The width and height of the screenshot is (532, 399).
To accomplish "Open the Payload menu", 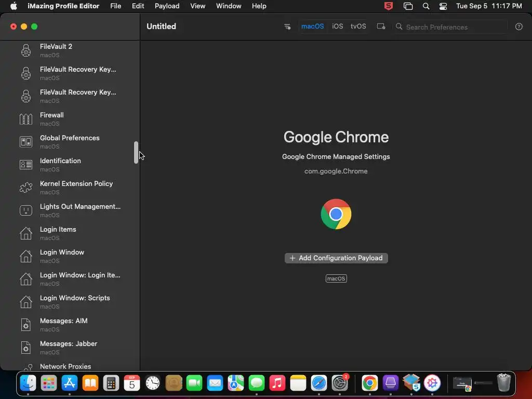I will 167,6.
